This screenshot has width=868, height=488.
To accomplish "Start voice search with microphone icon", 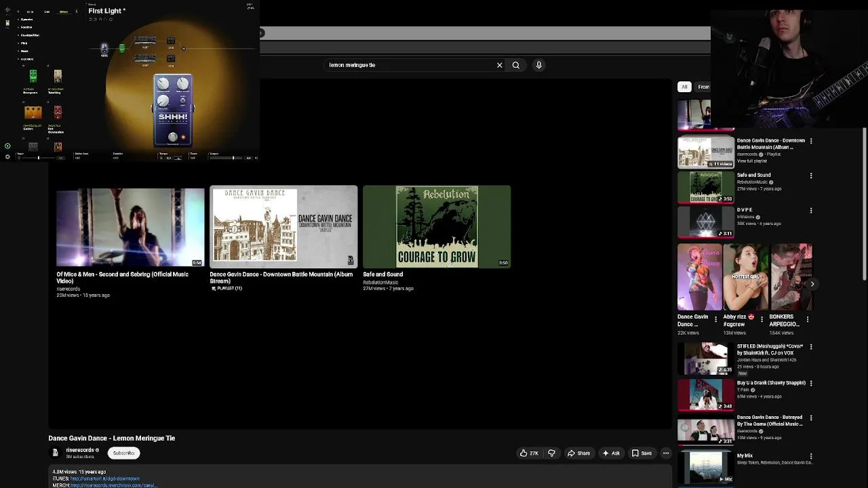I will click(539, 65).
